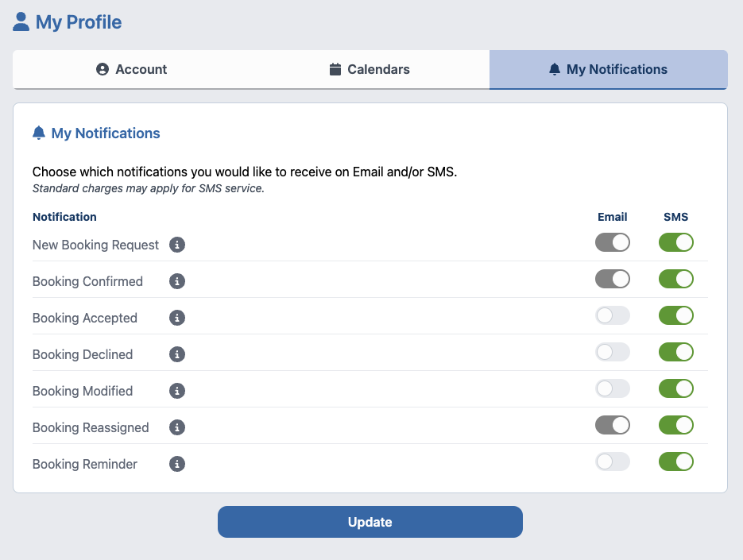Disable Email for Booking Reassigned
743x560 pixels.
click(612, 426)
